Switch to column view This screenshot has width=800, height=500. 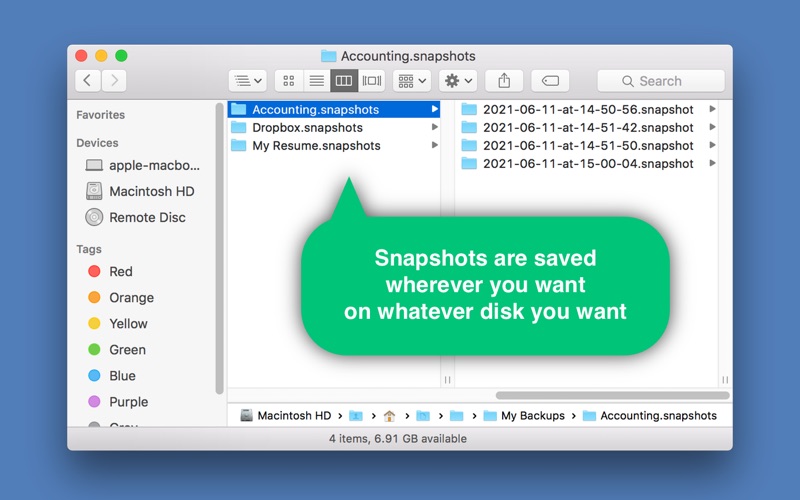(x=344, y=81)
